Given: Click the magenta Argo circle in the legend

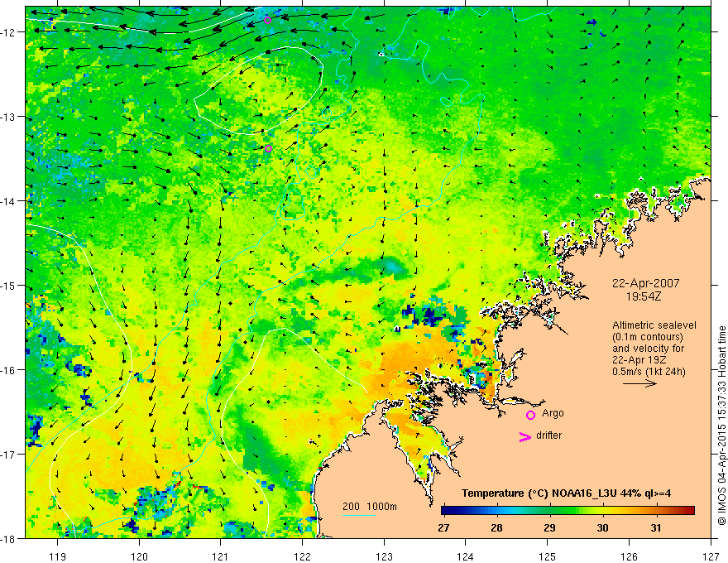Looking at the screenshot, I should pyautogui.click(x=530, y=415).
